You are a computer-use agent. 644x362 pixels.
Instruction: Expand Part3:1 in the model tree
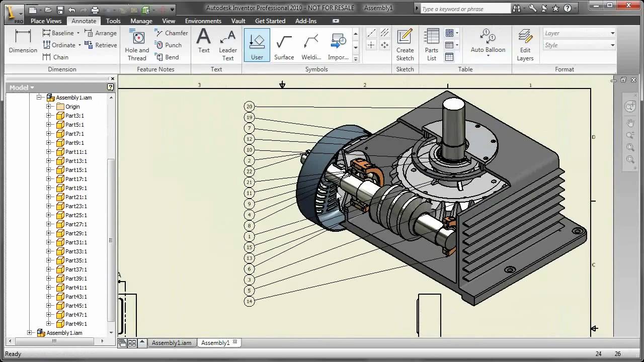point(49,116)
